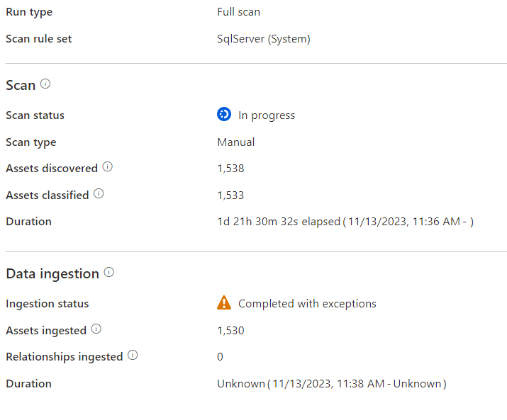This screenshot has width=507, height=420.
Task: Click the Manual scan type value
Action: click(236, 142)
